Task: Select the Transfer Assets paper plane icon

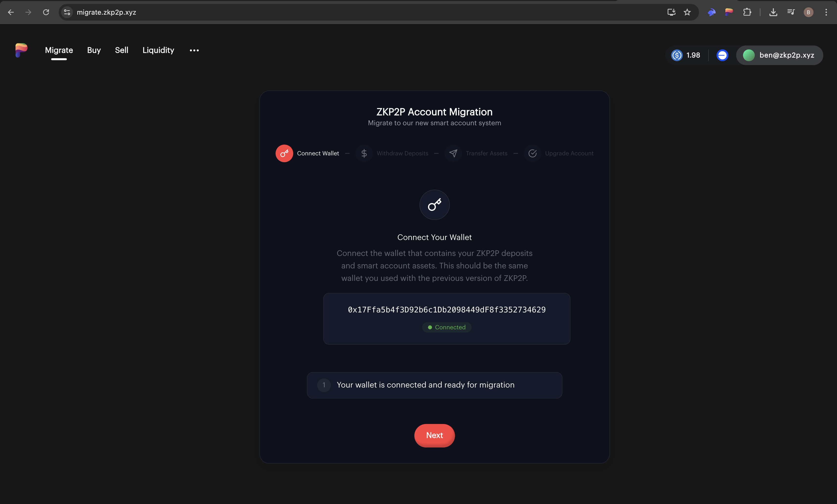Action: [453, 153]
